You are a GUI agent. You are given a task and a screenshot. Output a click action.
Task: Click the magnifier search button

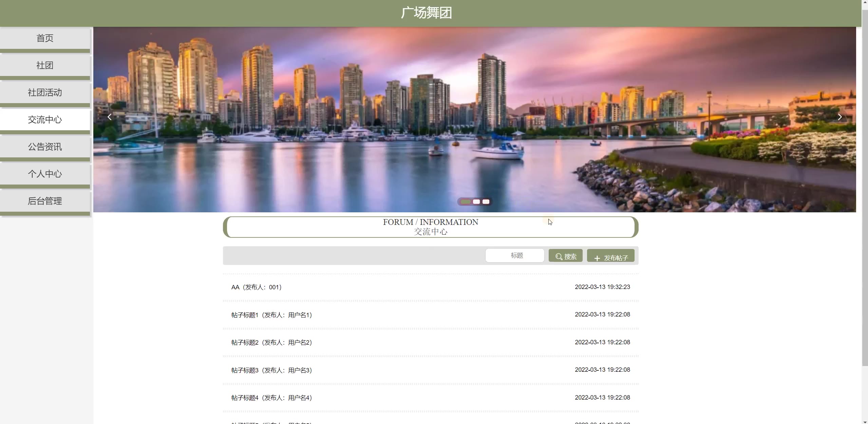(x=565, y=256)
